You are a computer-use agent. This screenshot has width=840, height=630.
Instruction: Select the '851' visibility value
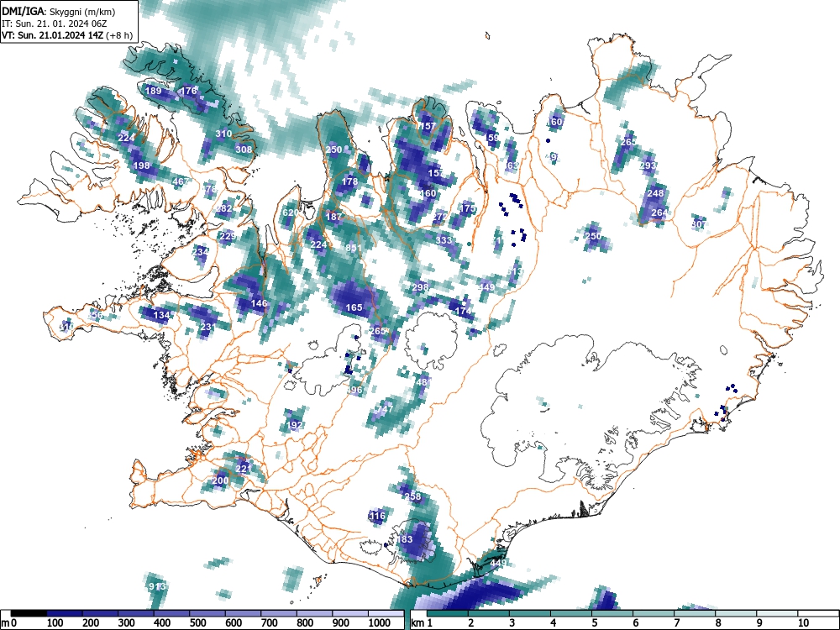click(x=354, y=248)
